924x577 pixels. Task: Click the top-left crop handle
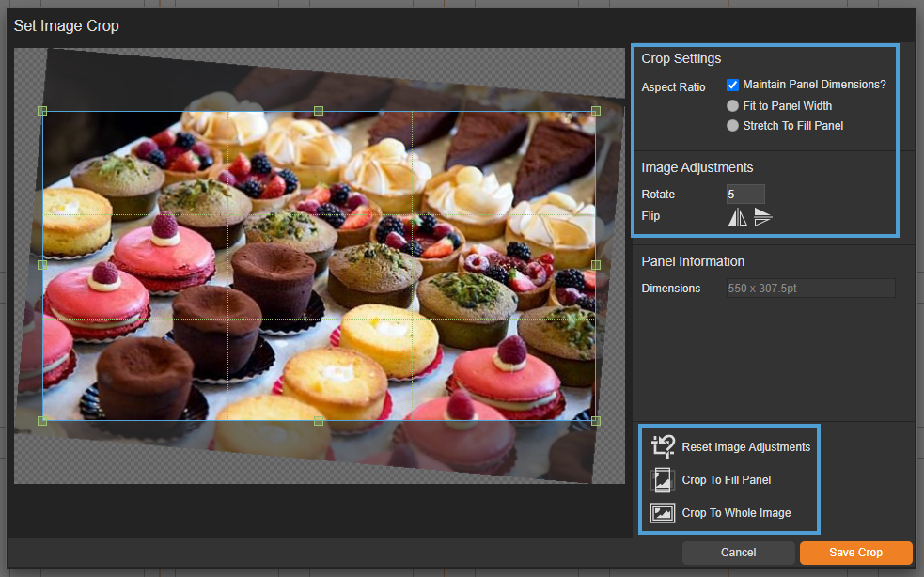click(x=42, y=111)
